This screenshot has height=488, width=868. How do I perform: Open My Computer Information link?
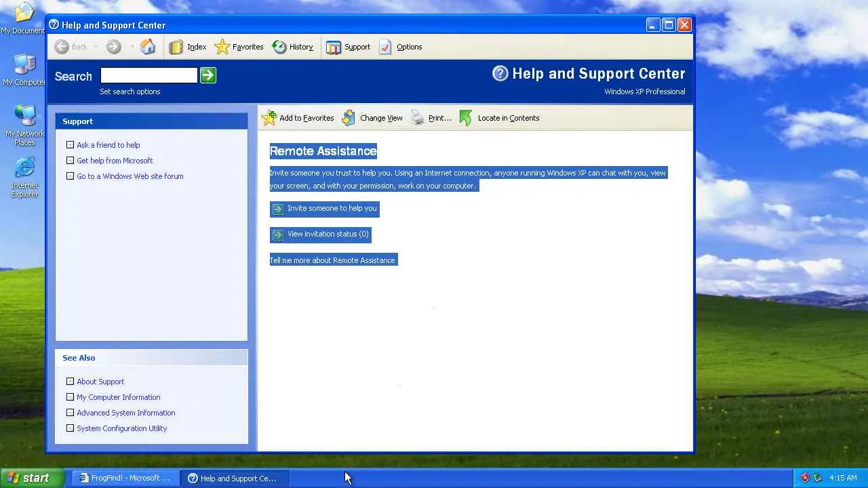(x=119, y=397)
